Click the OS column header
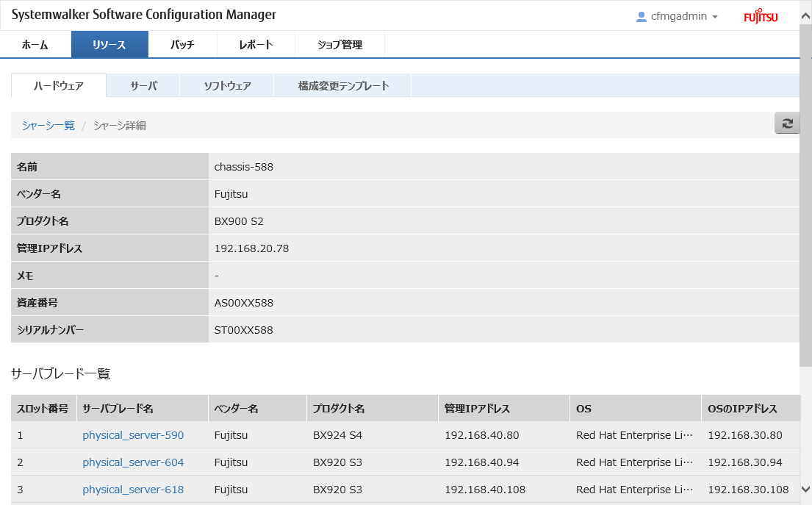The image size is (812, 505). [x=636, y=408]
